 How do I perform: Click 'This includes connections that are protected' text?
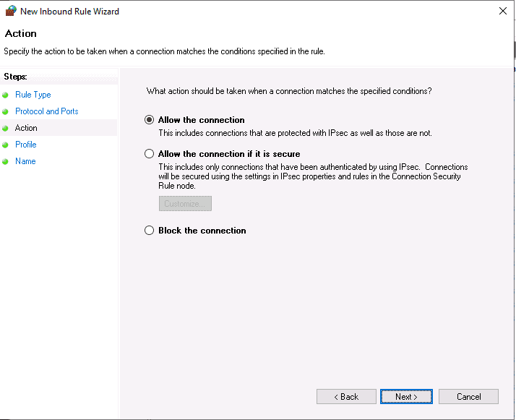tap(295, 133)
